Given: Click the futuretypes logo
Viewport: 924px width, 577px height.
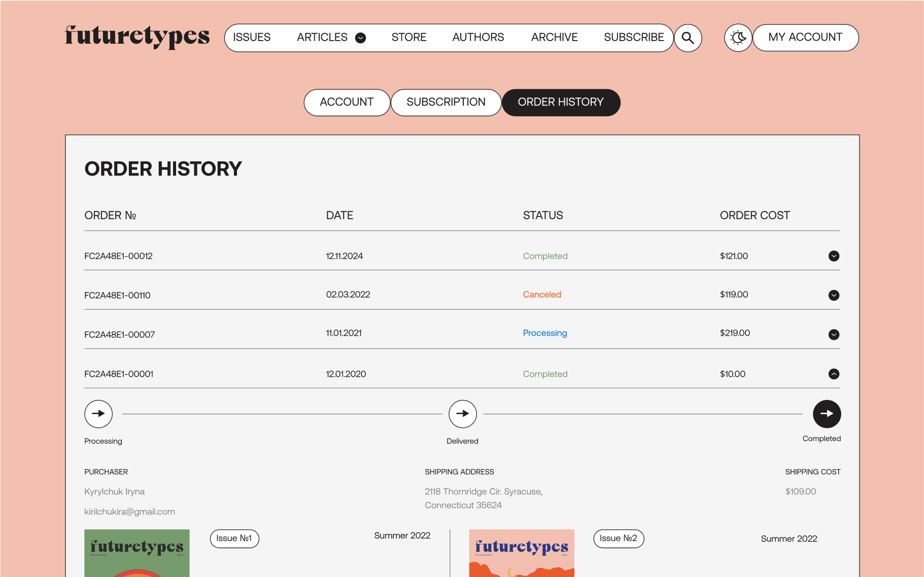Looking at the screenshot, I should click(x=136, y=36).
